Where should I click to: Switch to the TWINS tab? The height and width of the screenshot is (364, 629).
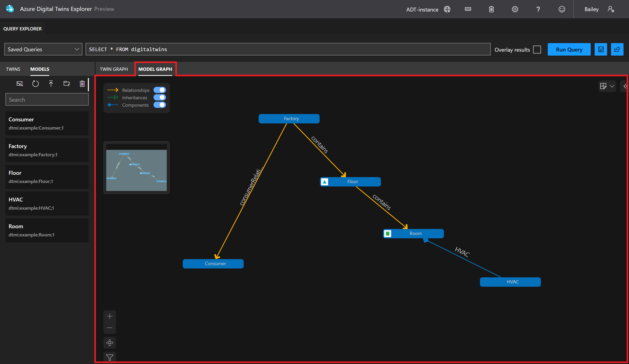13,69
